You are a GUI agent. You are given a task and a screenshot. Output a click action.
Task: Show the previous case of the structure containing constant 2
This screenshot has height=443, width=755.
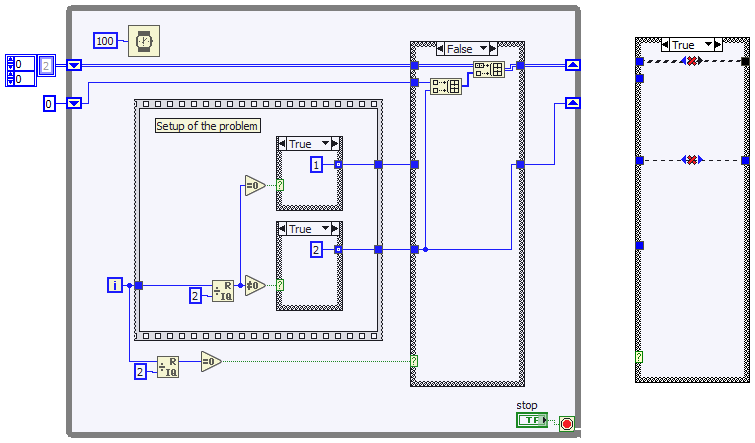coord(282,229)
